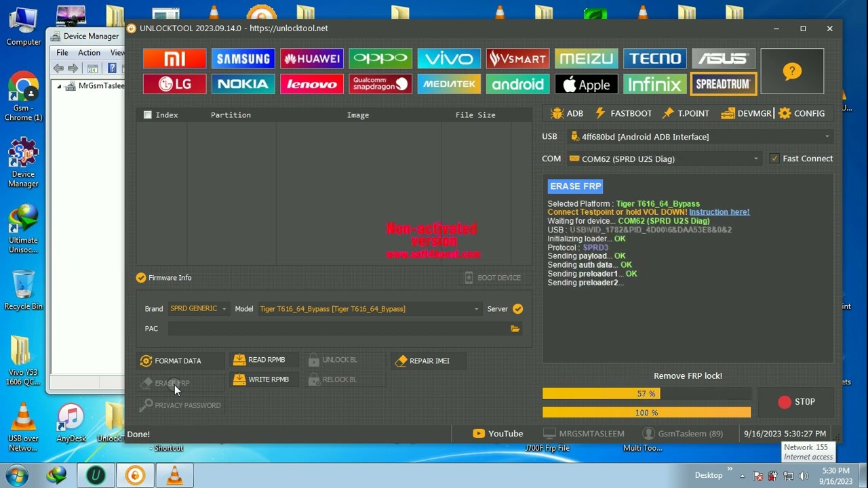Select the Infinix brand tile
This screenshot has height=488, width=868.
[x=654, y=84]
